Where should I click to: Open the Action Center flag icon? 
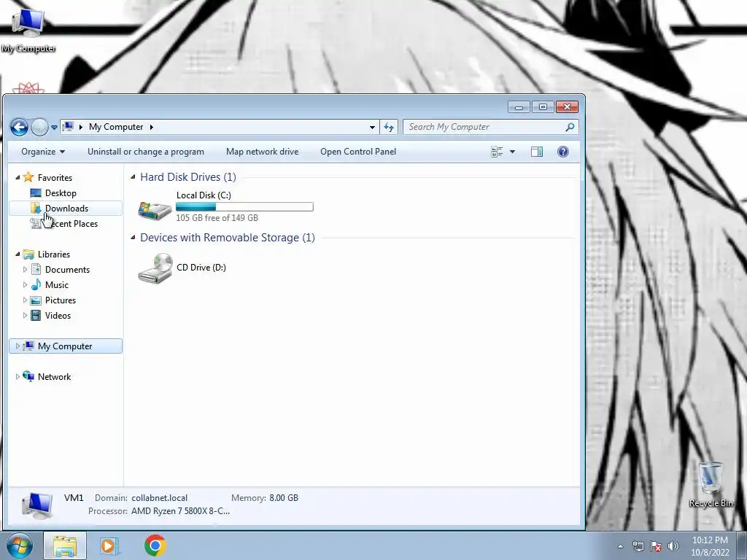click(656, 546)
